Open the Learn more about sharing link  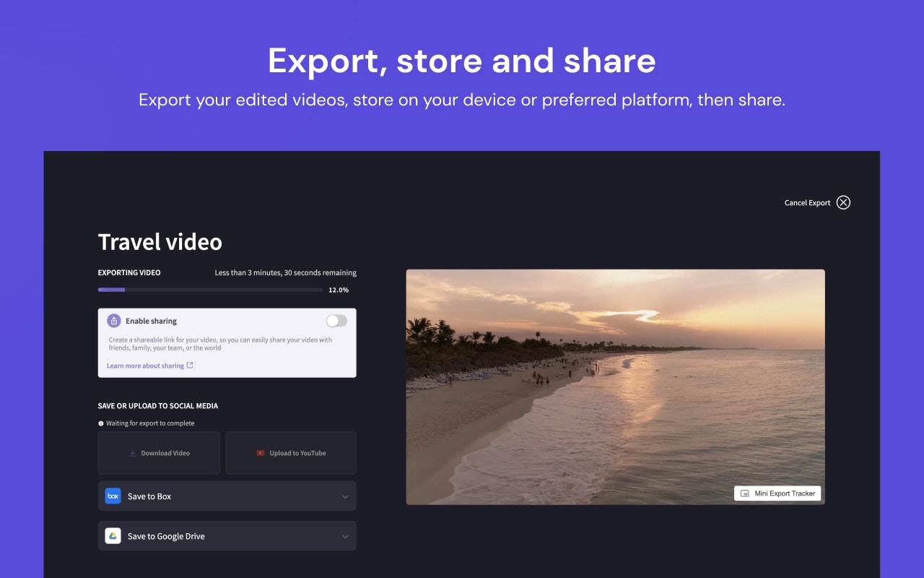144,366
